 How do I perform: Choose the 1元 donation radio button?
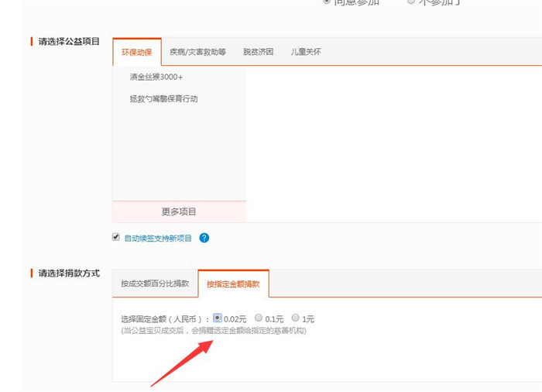point(296,318)
